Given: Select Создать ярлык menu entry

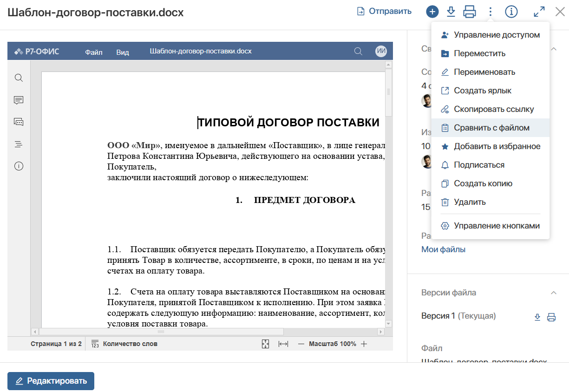Looking at the screenshot, I should point(491,91).
